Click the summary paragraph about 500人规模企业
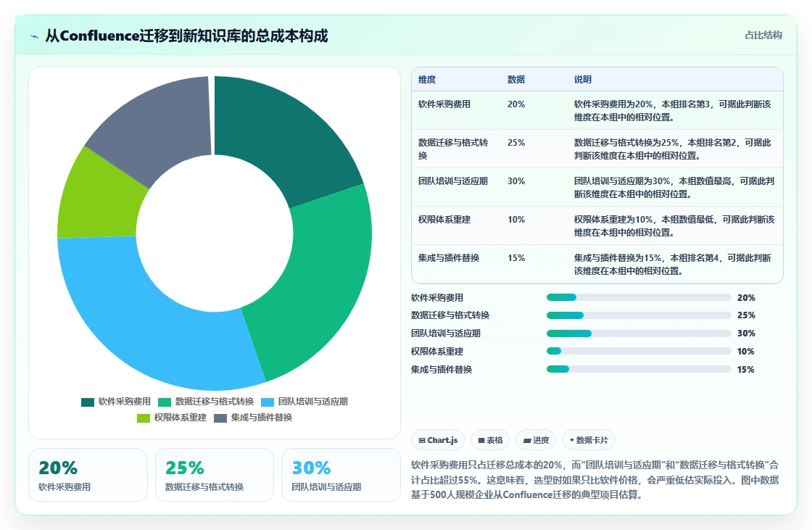The width and height of the screenshot is (812, 530). 595,480
